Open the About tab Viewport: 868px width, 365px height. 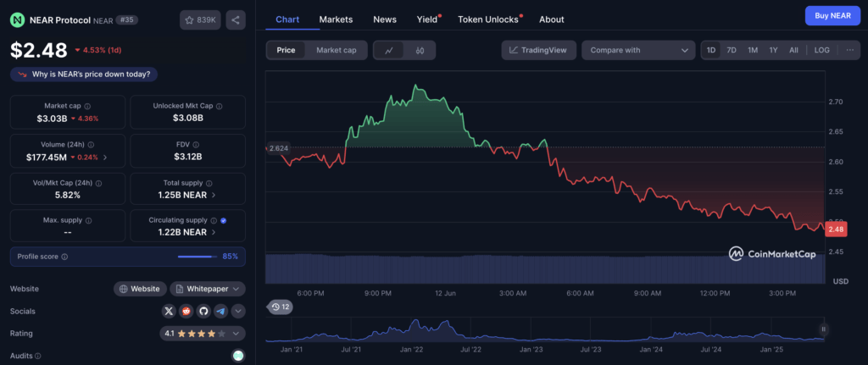551,19
